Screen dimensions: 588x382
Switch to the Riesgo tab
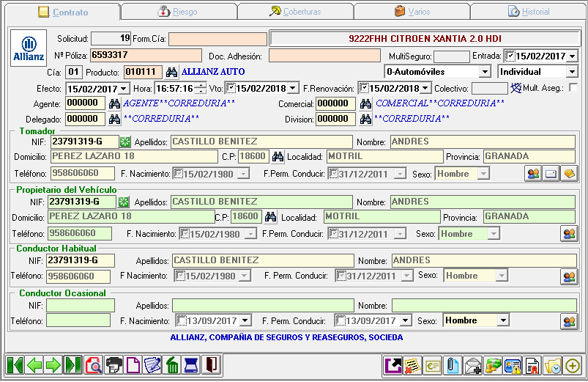[179, 12]
